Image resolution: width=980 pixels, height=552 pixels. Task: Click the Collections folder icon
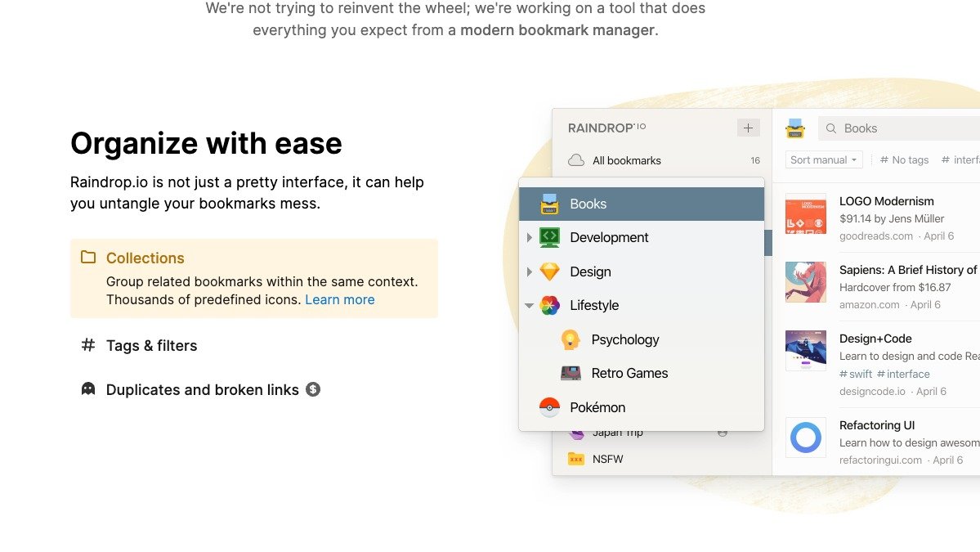(x=88, y=257)
